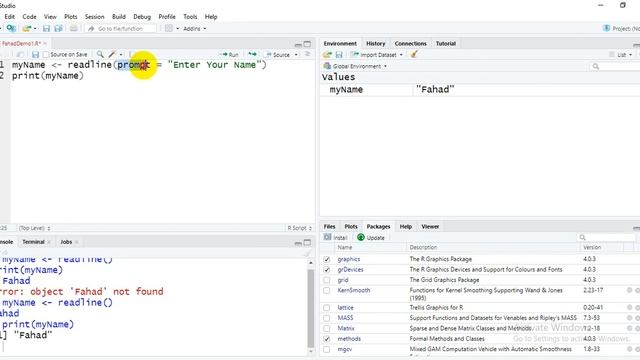Click the Update packages button
Screen dimensions: 640x360
[371, 238]
